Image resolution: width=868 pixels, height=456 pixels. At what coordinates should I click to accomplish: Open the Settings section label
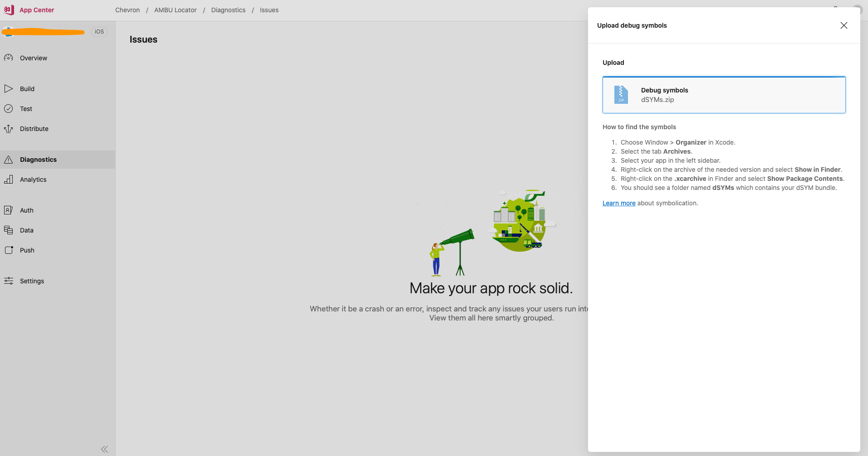click(32, 281)
